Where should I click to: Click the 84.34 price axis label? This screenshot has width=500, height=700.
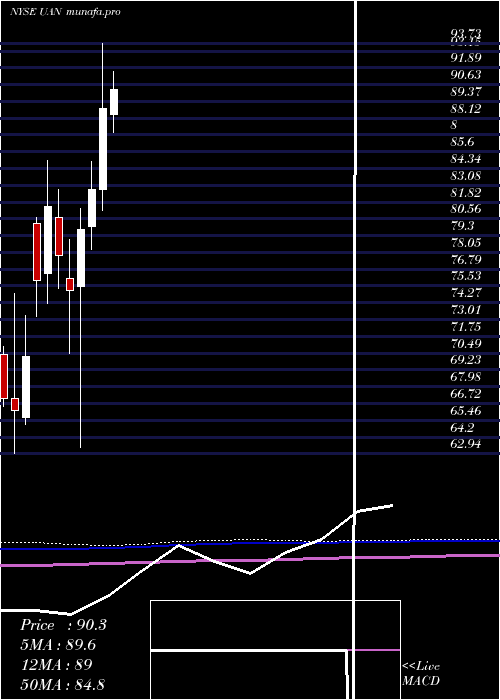point(466,159)
